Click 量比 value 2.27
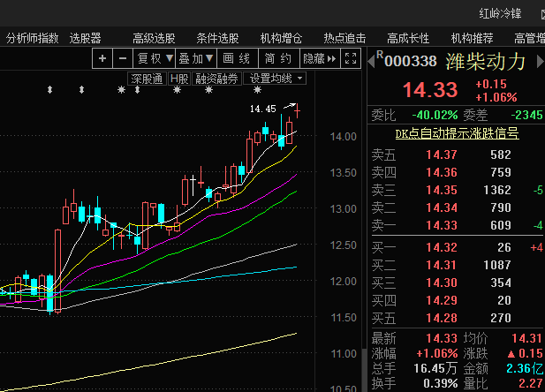Screen dimensions: 545x392 pos(530,384)
